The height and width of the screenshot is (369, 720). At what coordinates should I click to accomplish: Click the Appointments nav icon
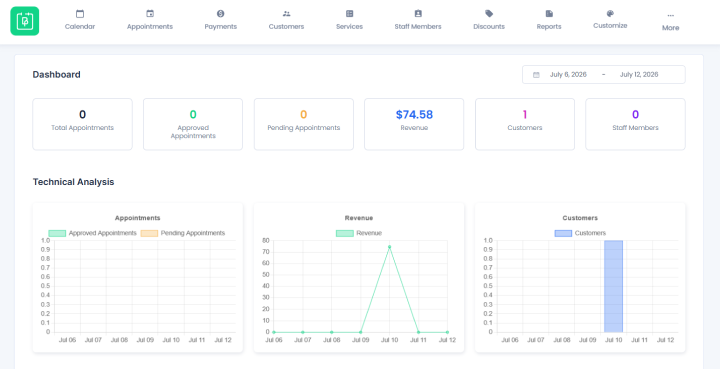pyautogui.click(x=150, y=14)
